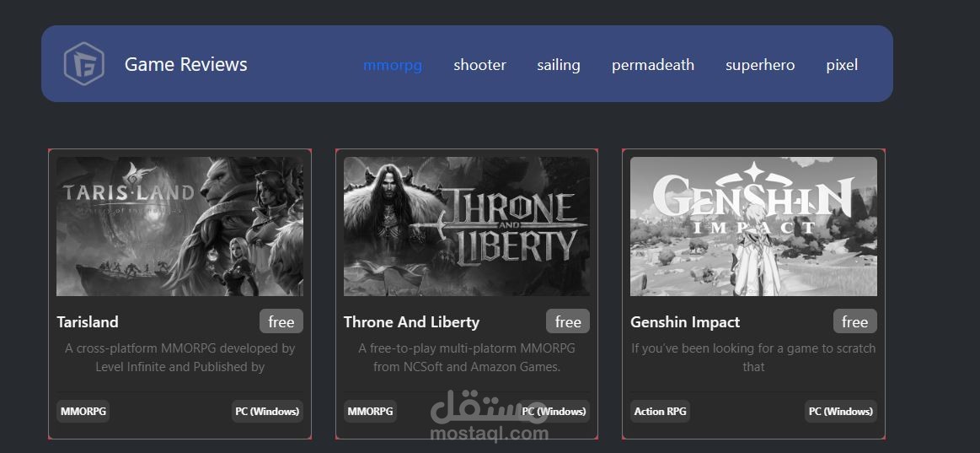Viewport: 980px width, 453px height.
Task: Click the MMORPG tag on Throne And Liberty
Action: 370,411
